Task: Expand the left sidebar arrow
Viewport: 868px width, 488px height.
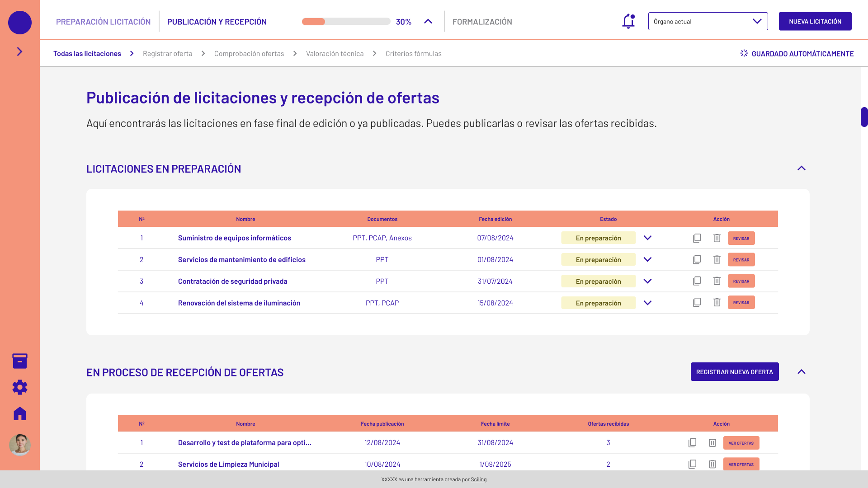Action: coord(20,52)
